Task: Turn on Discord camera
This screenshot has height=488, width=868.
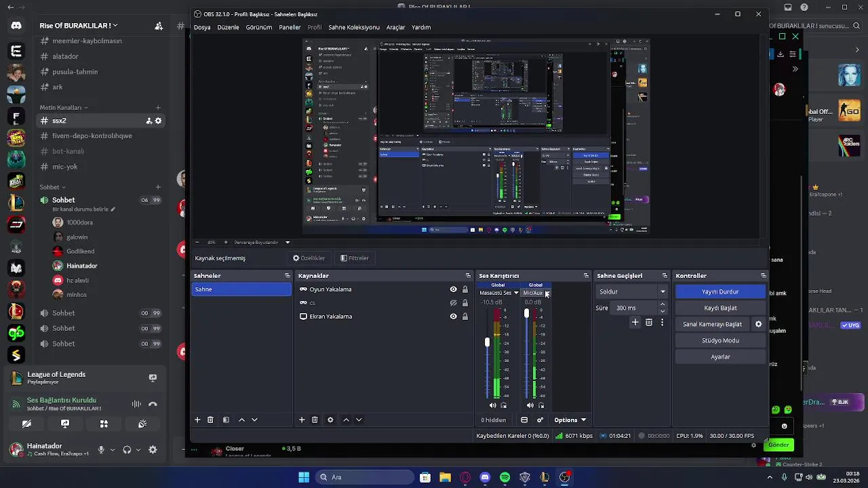Action: (x=26, y=424)
